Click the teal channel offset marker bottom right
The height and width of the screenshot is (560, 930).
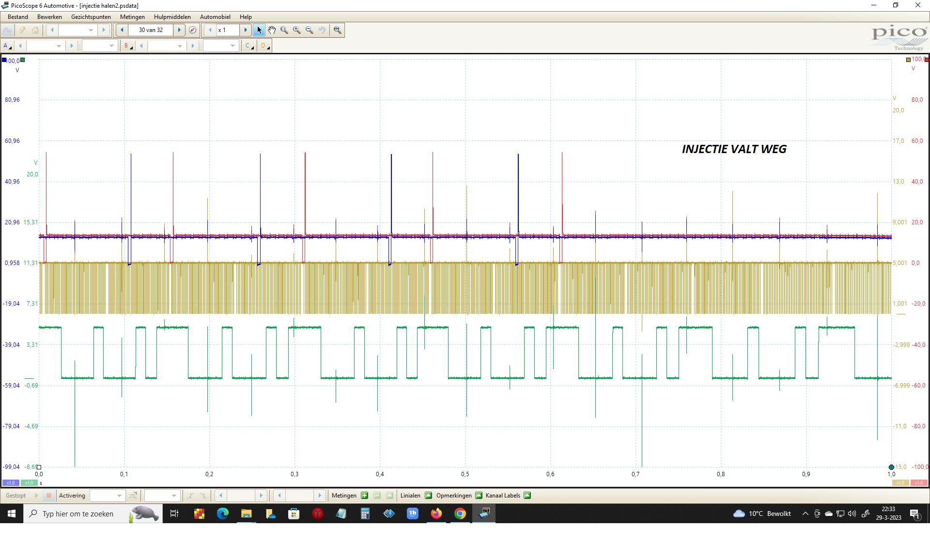click(891, 467)
